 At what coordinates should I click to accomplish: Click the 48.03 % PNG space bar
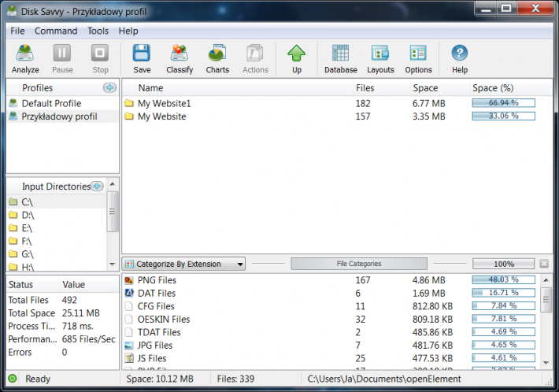[x=503, y=279]
